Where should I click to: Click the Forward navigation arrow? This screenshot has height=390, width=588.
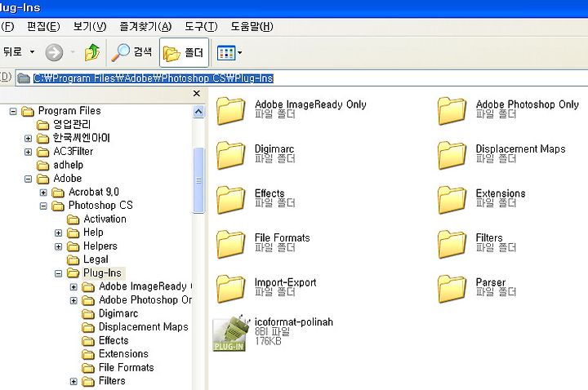pos(54,52)
